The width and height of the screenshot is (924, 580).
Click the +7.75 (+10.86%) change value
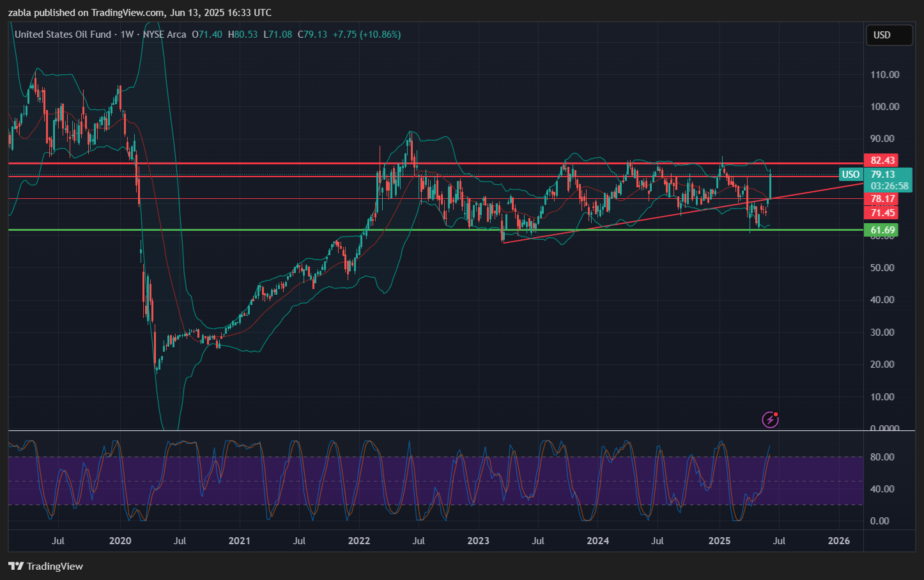pos(367,35)
